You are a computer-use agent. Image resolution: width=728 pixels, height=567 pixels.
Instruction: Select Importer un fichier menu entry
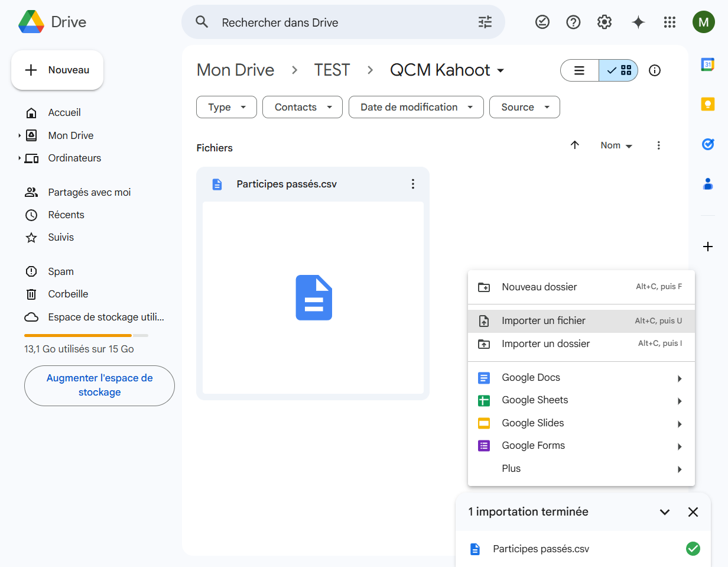coord(581,321)
